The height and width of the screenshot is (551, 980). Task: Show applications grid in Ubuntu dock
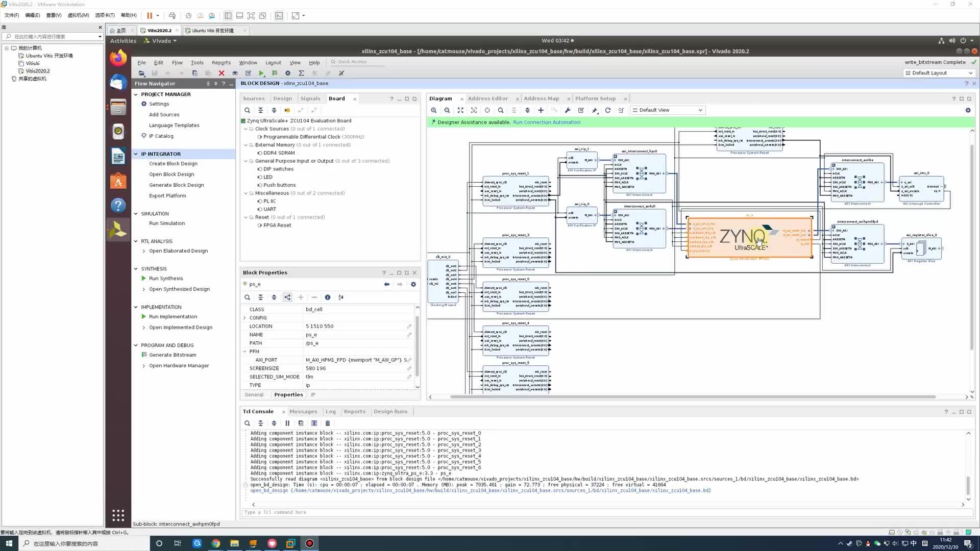118,515
